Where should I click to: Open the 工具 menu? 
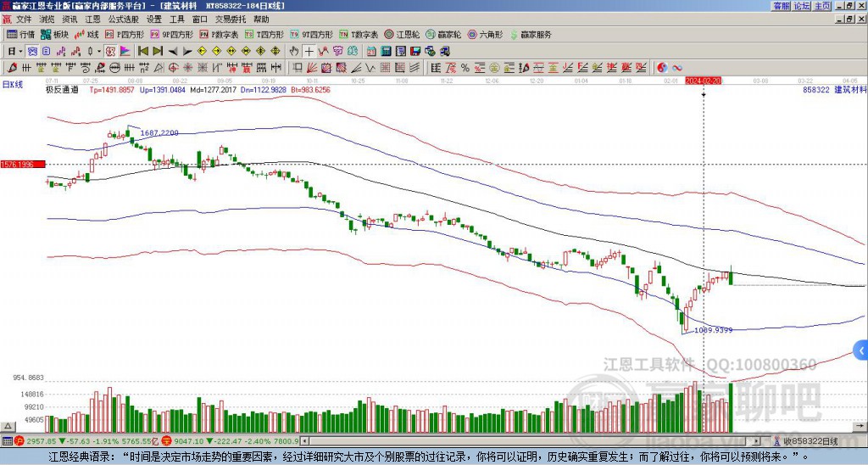(176, 20)
